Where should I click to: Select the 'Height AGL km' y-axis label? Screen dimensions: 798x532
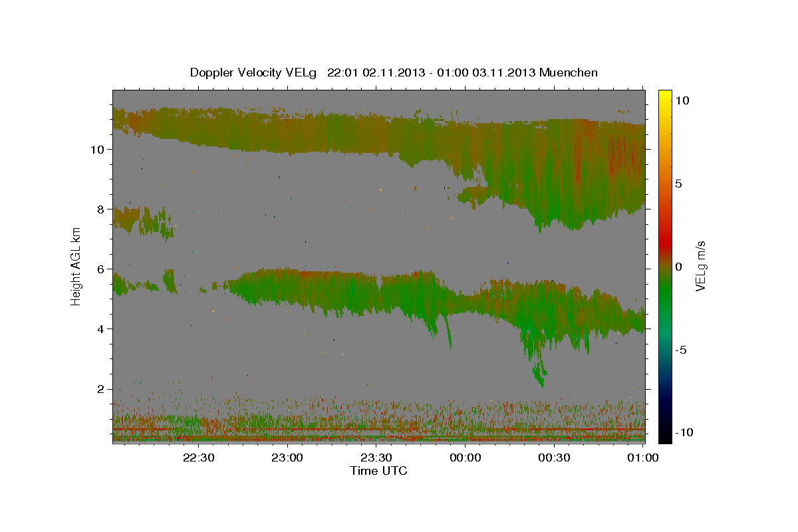[76, 265]
